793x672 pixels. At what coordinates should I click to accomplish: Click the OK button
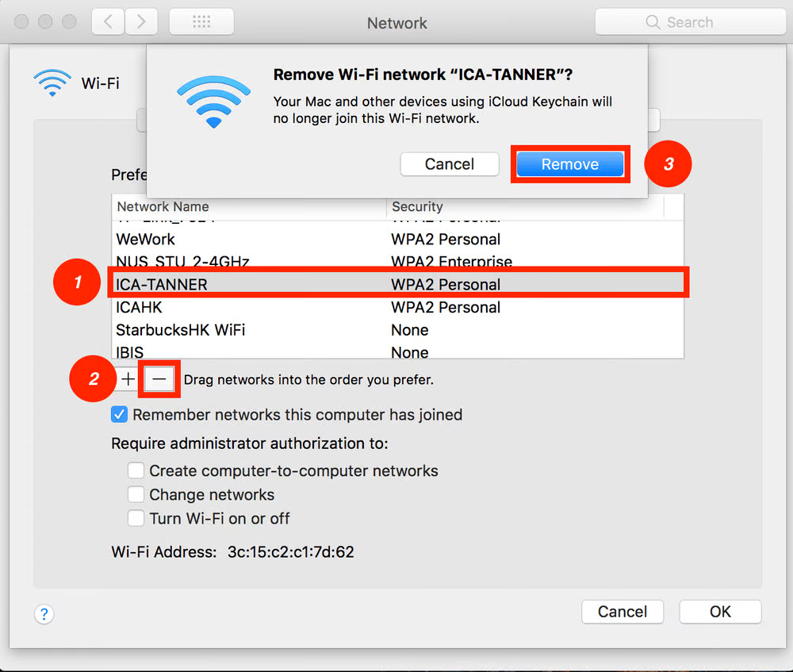point(720,612)
